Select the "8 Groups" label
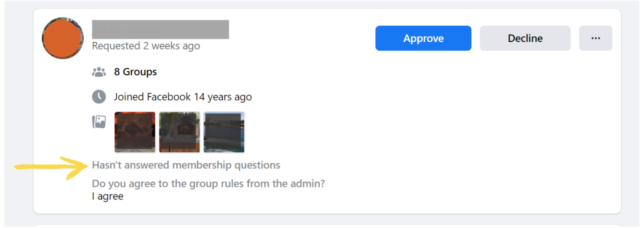644x228 pixels. [x=135, y=72]
